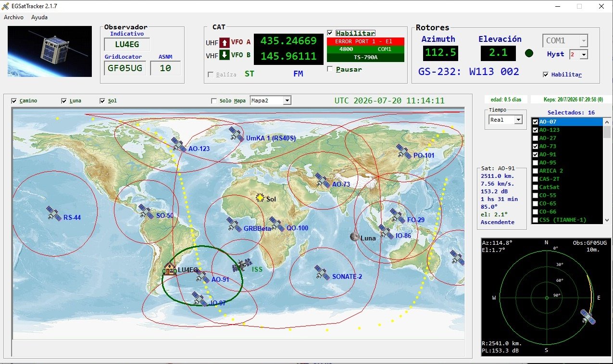Uncheck the Rotores Habilitar checkbox
Image resolution: width=613 pixels, height=364 pixels.
(545, 75)
